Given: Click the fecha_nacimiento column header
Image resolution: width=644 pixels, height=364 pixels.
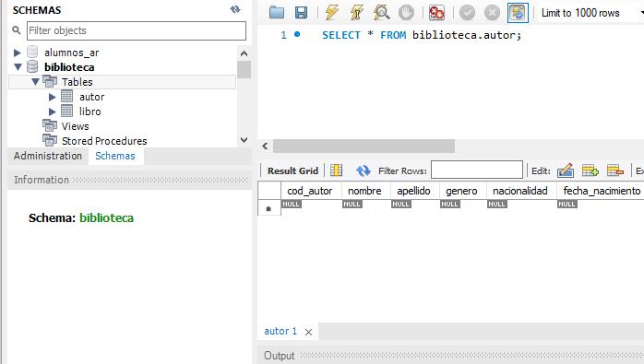Looking at the screenshot, I should click(601, 191).
